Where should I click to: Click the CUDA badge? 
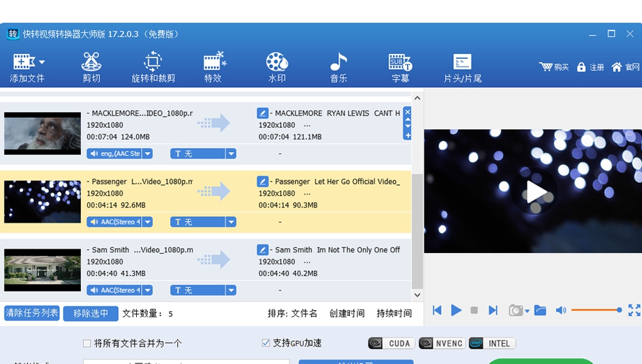(392, 343)
